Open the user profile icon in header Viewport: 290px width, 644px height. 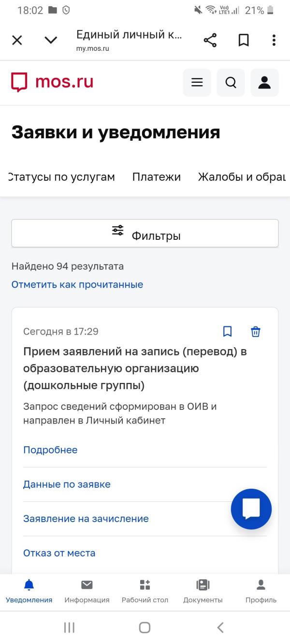tap(264, 83)
